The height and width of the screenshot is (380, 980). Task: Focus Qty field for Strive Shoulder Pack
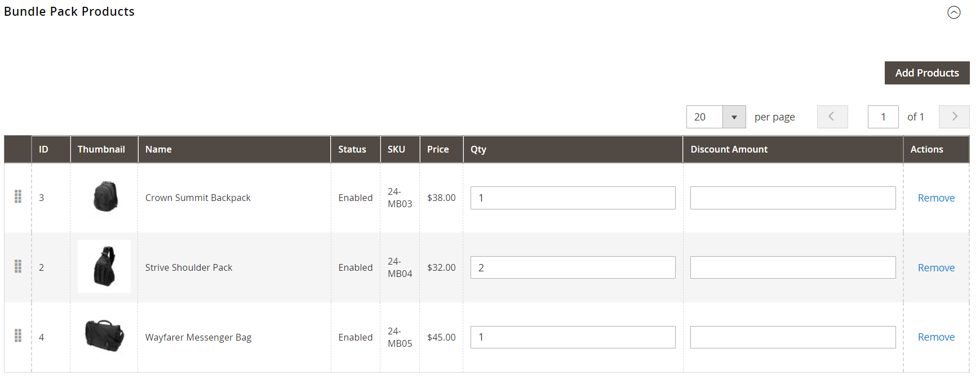click(x=573, y=267)
